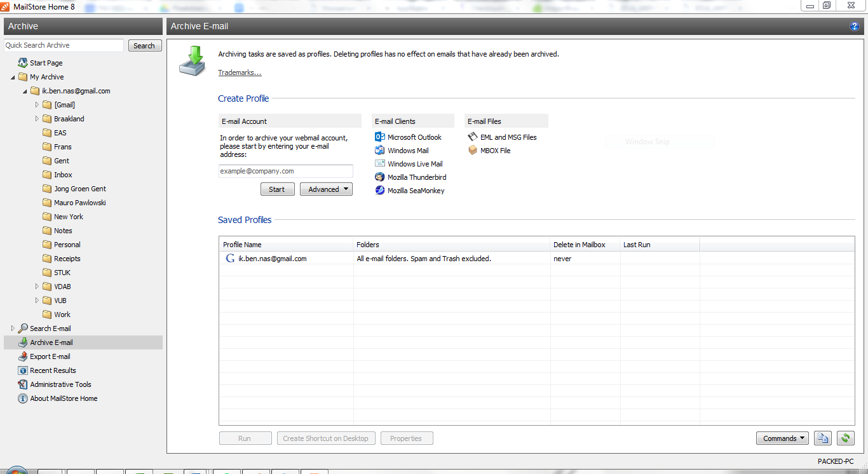Click the blue help question mark icon
Screen dimensions: 868x474
click(x=854, y=26)
